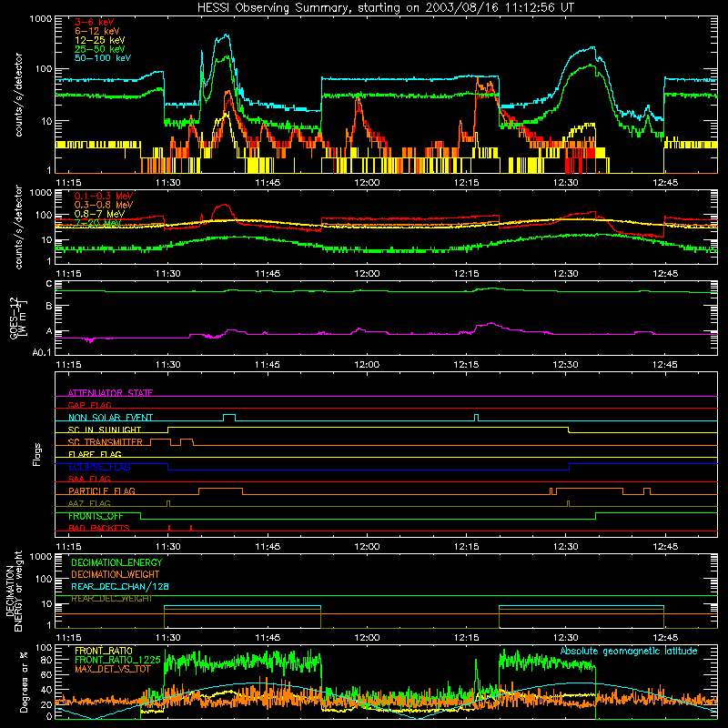Click the MAX_DET_VS_TOT legend label

pos(113,669)
